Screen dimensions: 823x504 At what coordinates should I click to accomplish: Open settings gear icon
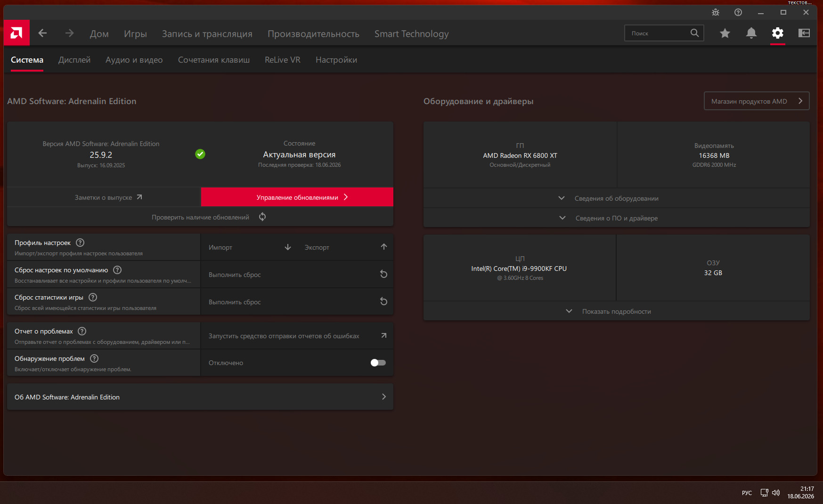click(778, 33)
